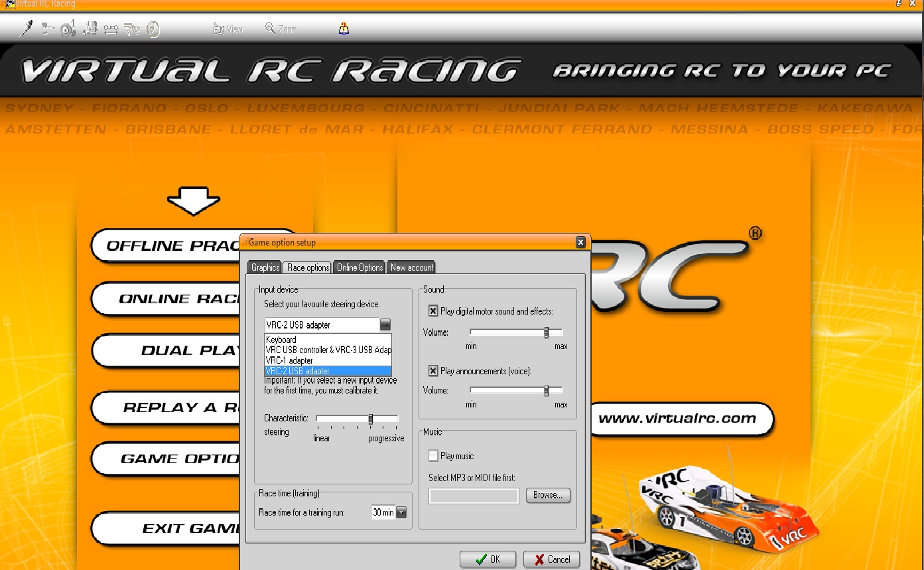The width and height of the screenshot is (924, 570).
Task: Click the current VRC-2 USB adapter combo field
Action: [x=322, y=324]
